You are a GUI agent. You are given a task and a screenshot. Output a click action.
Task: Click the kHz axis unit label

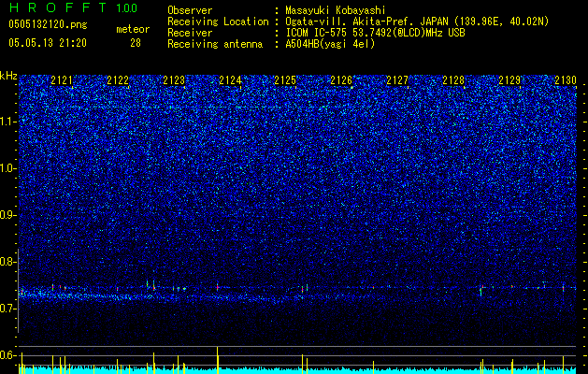(8, 76)
